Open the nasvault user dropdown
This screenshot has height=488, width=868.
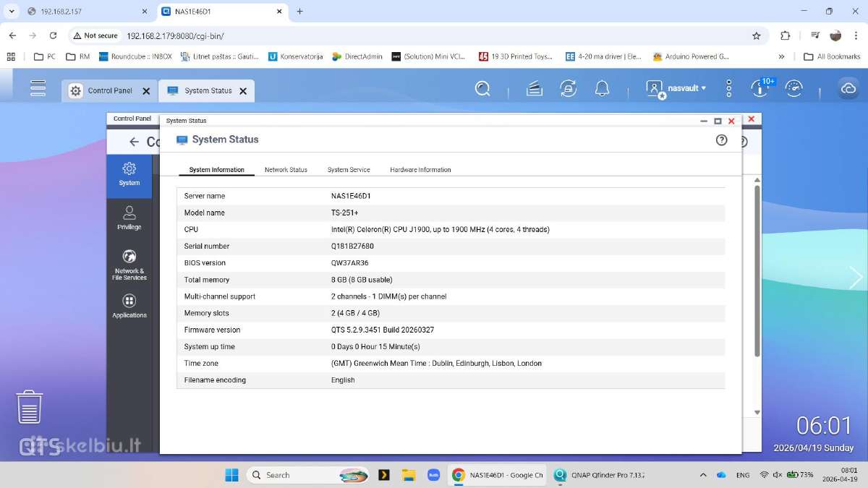pyautogui.click(x=687, y=88)
